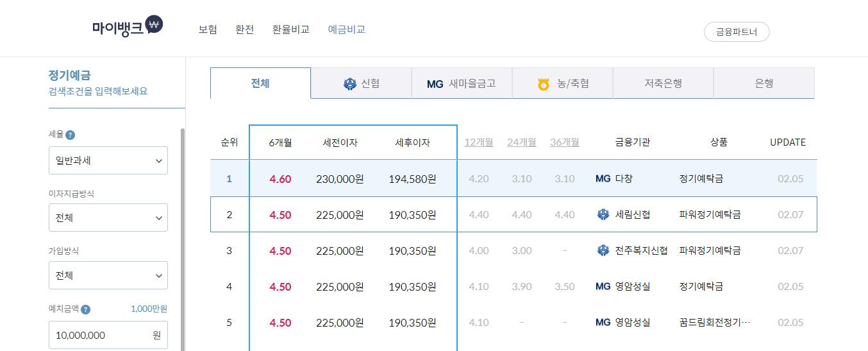This screenshot has width=868, height=351.
Task: Click the 신협 emblem beside 세림신협
Action: click(603, 214)
